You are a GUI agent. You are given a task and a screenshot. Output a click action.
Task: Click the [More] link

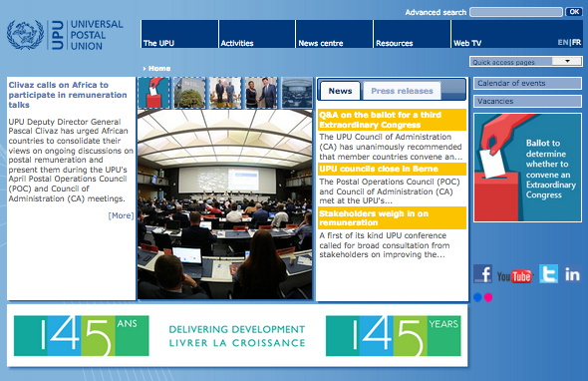121,215
